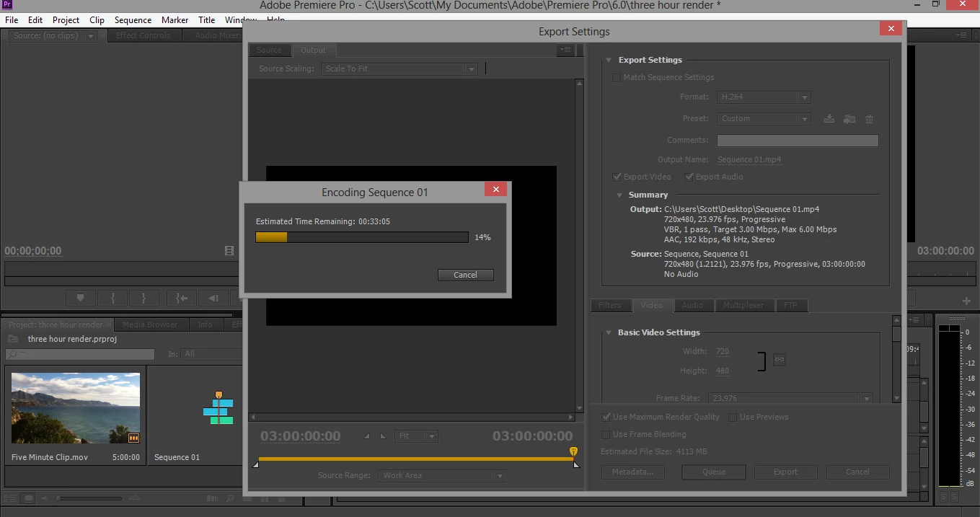This screenshot has height=517, width=980.
Task: Collapse the Basic Video Settings section
Action: 608,333
